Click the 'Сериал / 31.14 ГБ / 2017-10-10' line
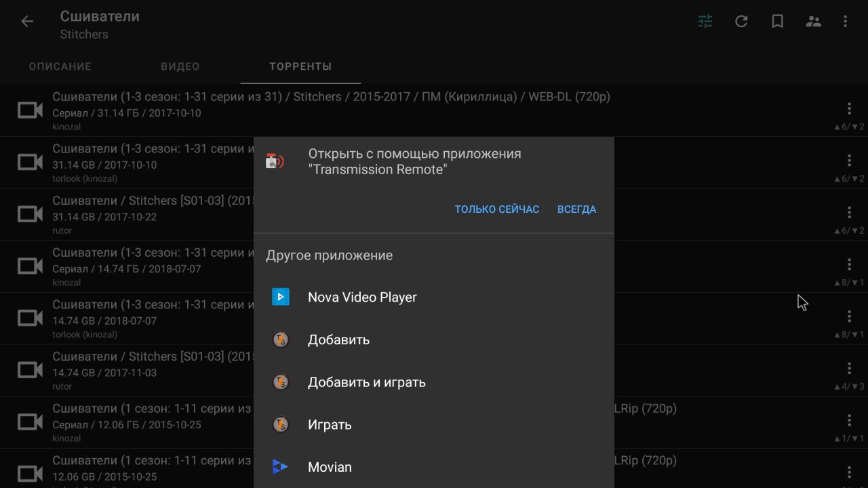 (x=127, y=113)
